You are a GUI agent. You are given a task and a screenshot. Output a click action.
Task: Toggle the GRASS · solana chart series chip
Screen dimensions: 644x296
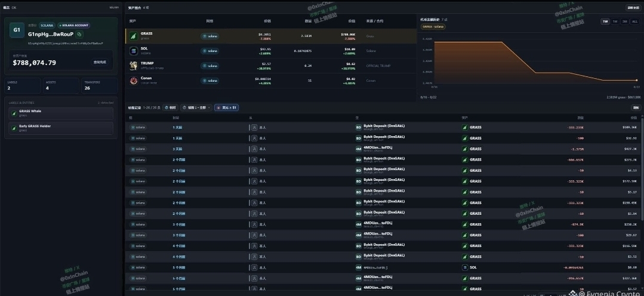point(433,27)
